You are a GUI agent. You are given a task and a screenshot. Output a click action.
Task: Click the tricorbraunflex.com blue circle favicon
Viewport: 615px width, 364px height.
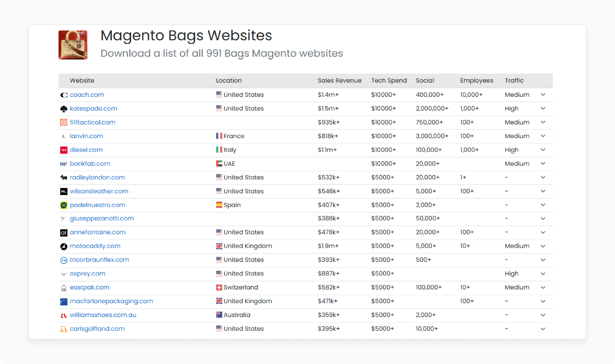coord(64,260)
